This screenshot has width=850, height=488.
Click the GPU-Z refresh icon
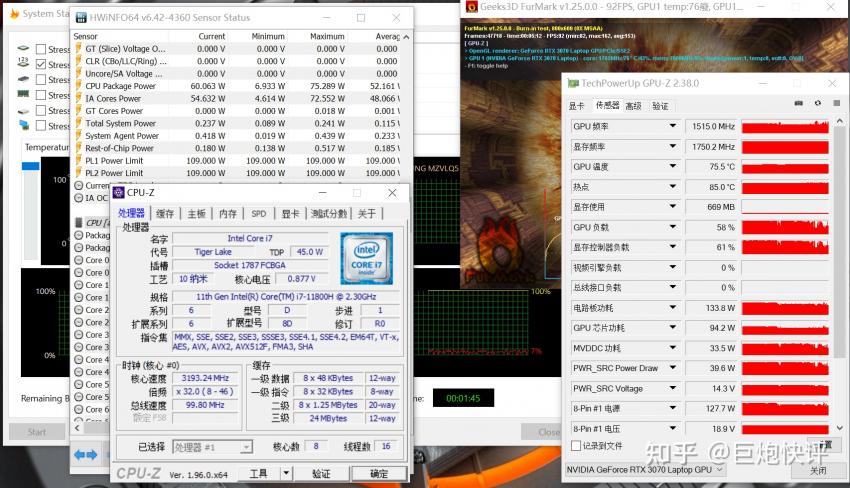[817, 103]
